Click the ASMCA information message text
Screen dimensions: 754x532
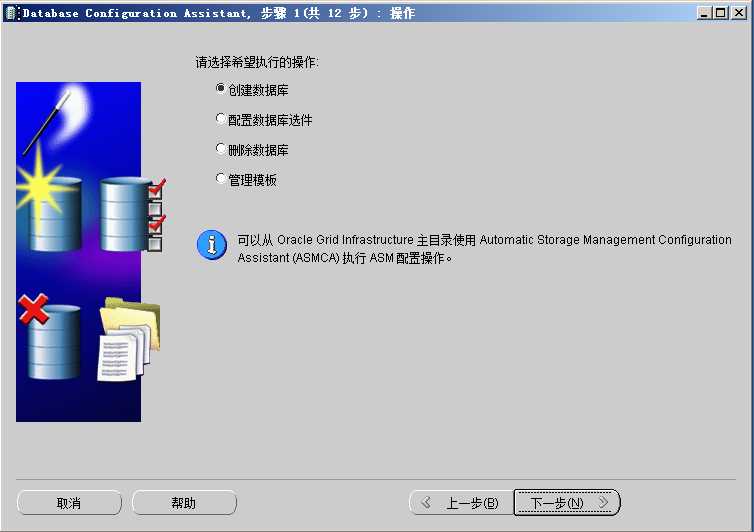(x=484, y=249)
